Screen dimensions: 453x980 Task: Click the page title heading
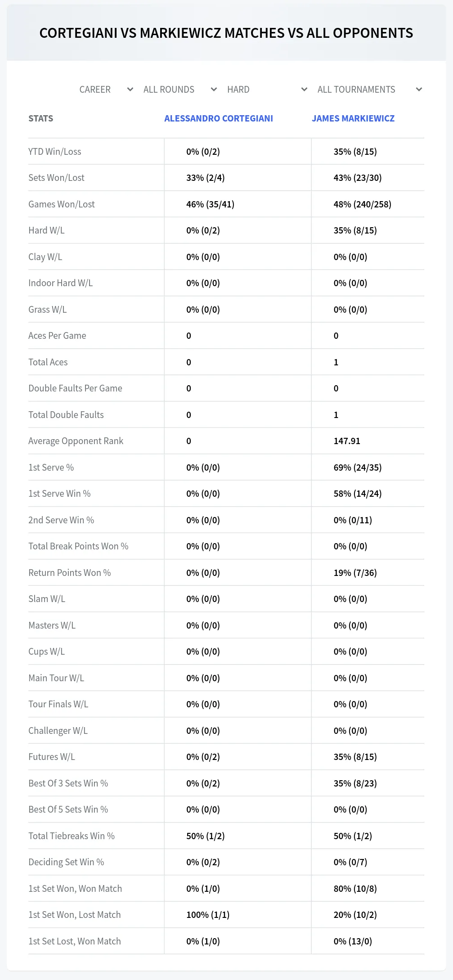click(x=226, y=33)
